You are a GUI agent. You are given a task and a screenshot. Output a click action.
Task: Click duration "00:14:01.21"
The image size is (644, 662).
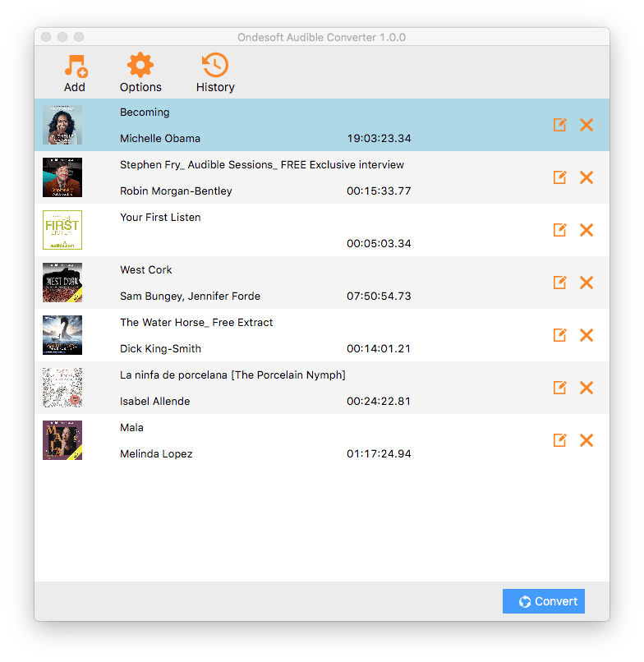tap(379, 349)
